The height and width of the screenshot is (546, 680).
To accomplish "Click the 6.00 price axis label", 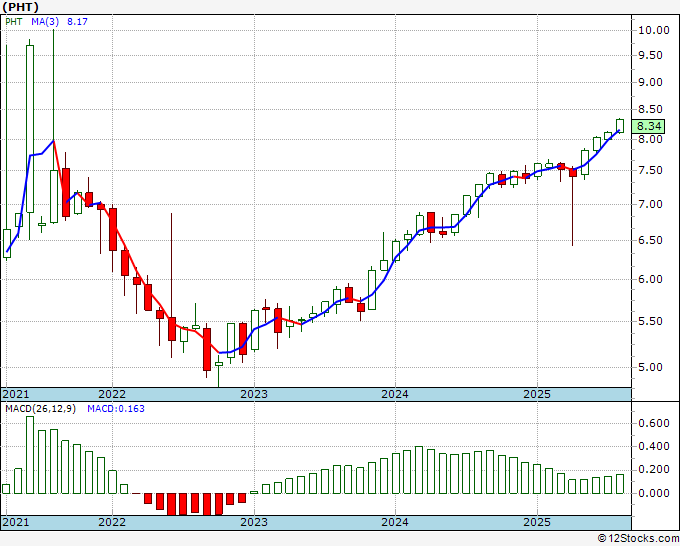I will coord(650,279).
